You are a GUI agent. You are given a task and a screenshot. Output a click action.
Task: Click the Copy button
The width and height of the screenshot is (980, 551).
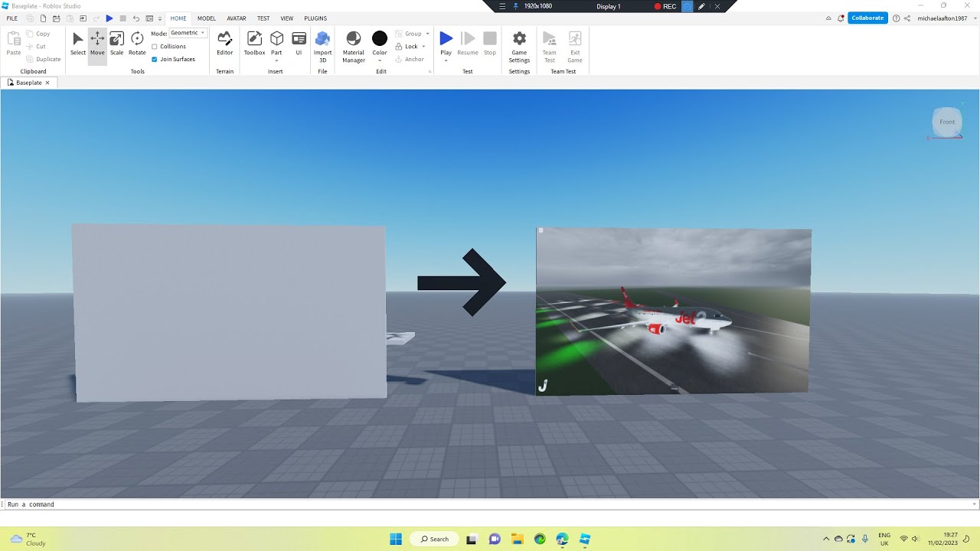pyautogui.click(x=38, y=34)
